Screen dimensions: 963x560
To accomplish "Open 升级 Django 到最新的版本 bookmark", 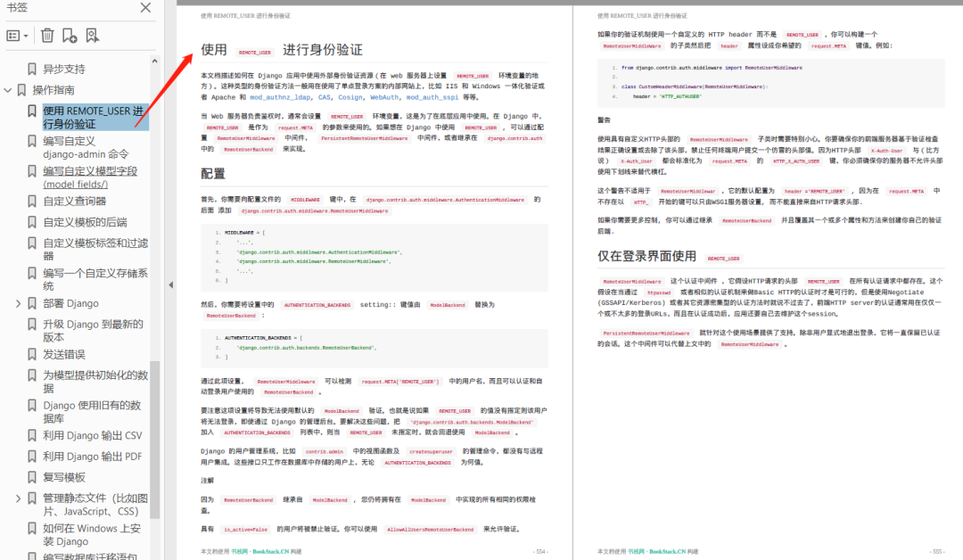I will click(x=93, y=330).
